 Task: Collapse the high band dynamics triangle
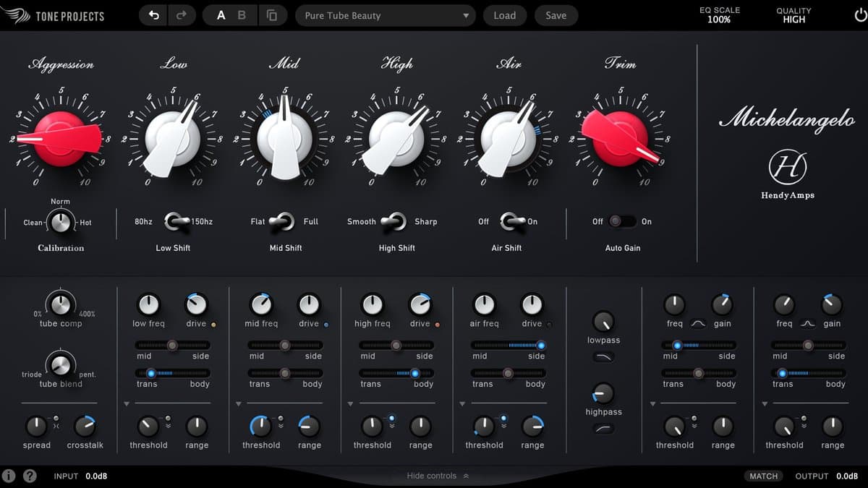pos(351,404)
